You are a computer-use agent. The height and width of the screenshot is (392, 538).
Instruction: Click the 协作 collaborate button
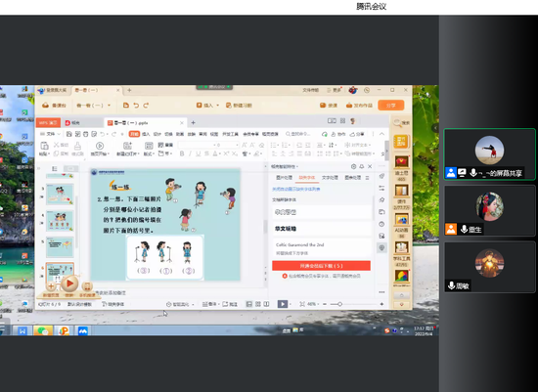tap(338, 134)
